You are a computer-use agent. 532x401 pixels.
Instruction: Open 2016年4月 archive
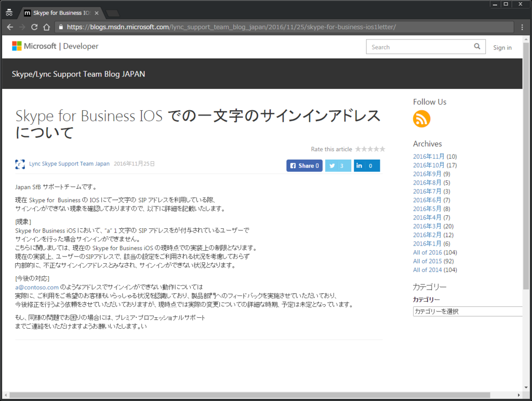[427, 217]
